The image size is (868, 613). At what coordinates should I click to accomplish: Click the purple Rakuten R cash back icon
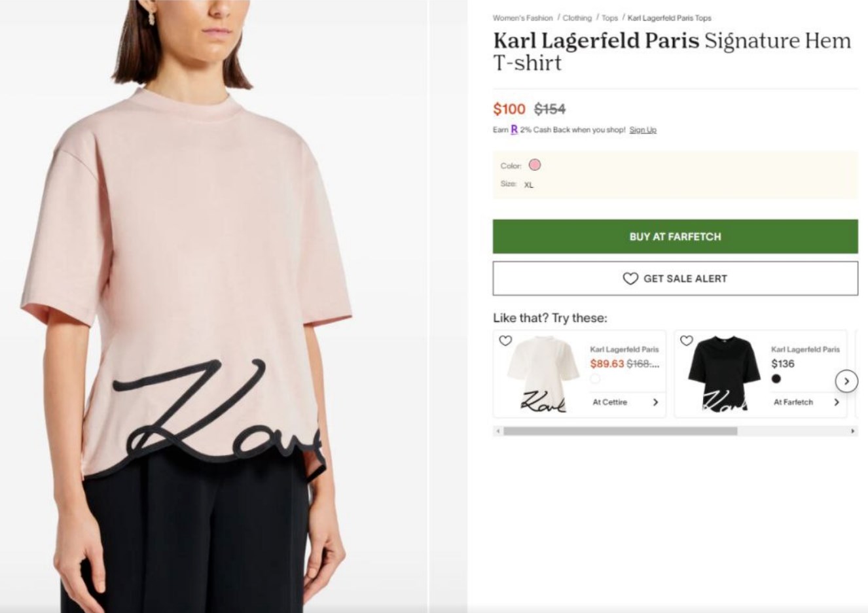(x=515, y=130)
